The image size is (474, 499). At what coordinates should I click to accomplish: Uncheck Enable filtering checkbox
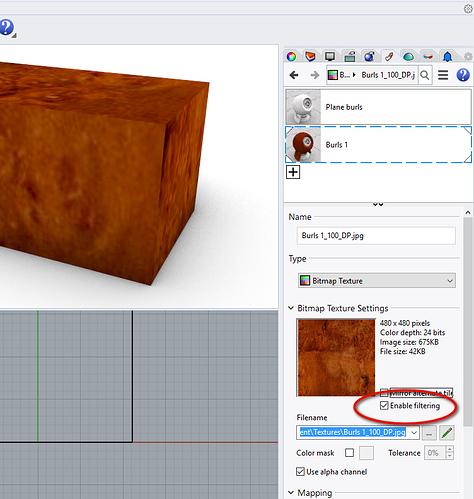coord(384,405)
